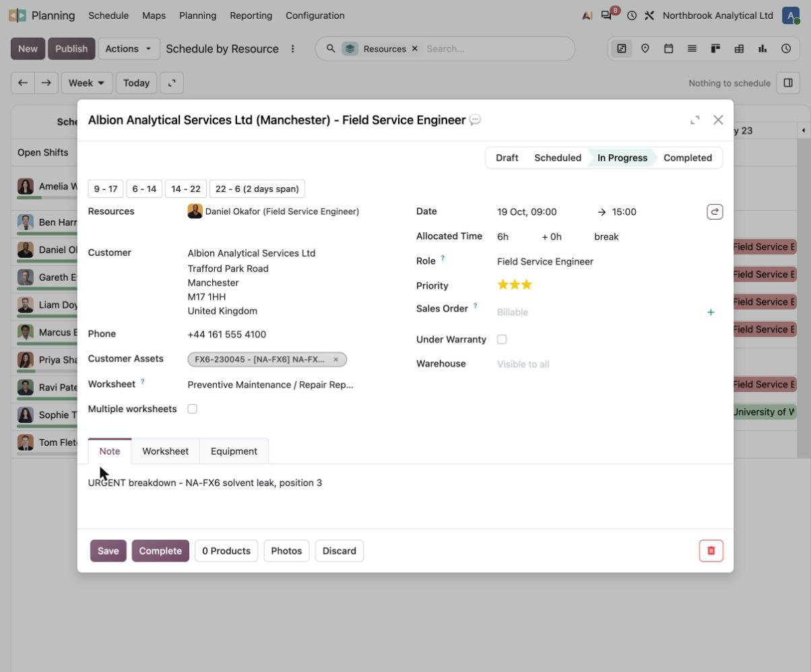Click the plus icon beside Sales Order
811x672 pixels.
coord(711,312)
